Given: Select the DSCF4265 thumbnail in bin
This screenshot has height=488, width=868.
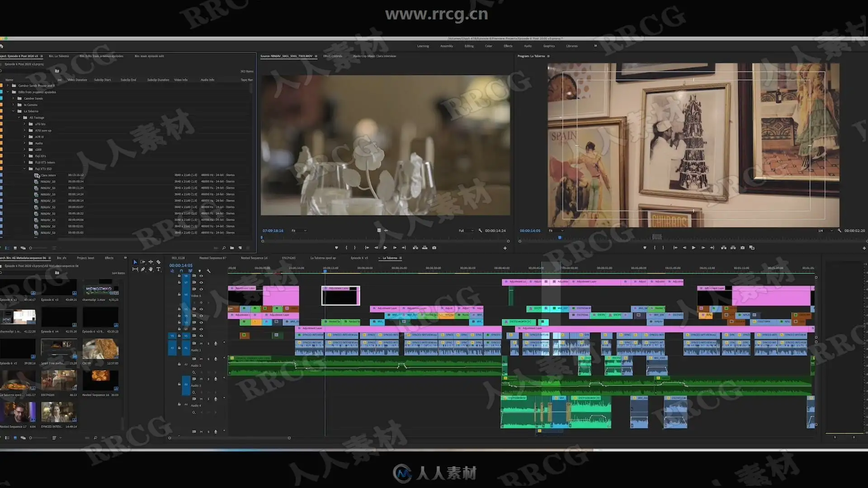Looking at the screenshot, I should click(x=59, y=380).
